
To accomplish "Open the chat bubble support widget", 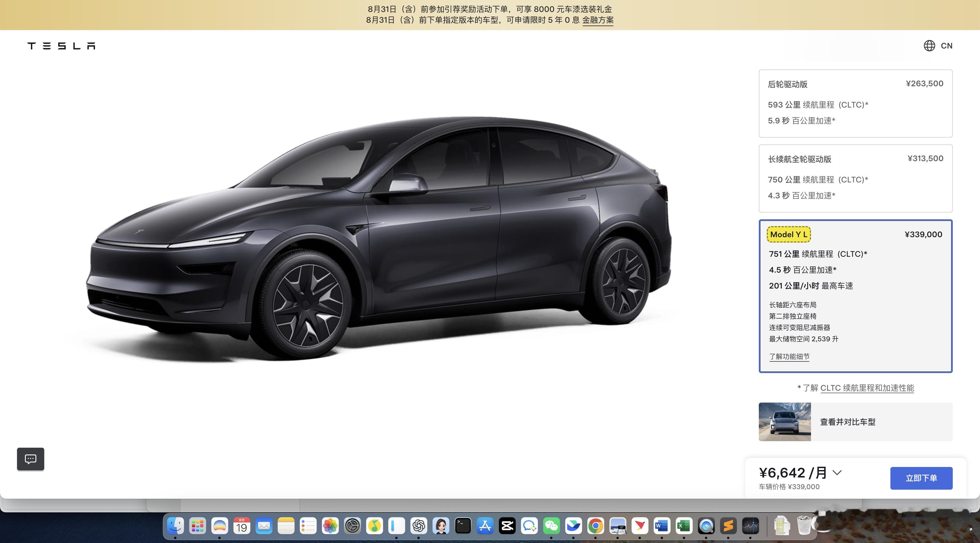I will pos(30,459).
